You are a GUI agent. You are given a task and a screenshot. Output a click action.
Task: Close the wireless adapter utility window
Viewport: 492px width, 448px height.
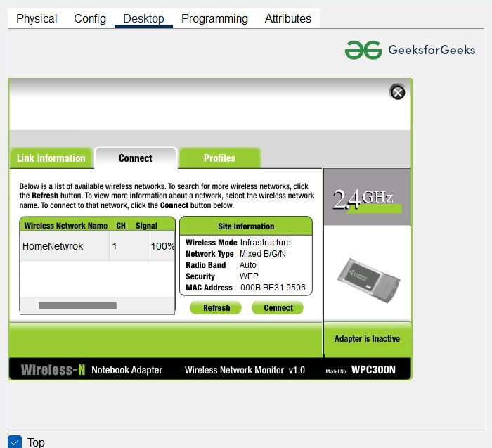pyautogui.click(x=397, y=92)
